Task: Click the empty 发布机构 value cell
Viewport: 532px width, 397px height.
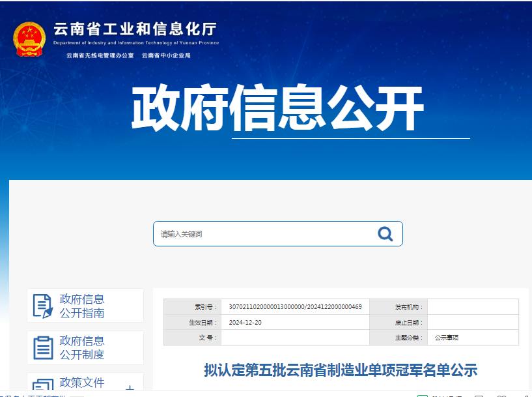Action: pos(473,306)
